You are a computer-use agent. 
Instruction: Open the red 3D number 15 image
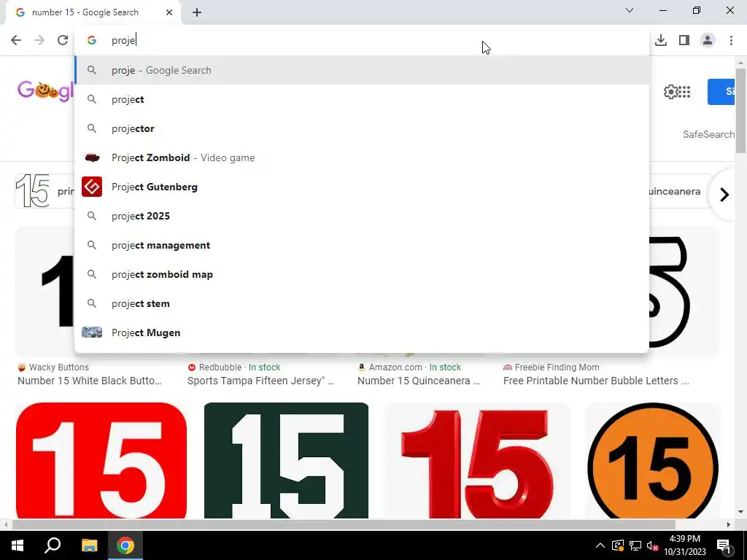pyautogui.click(x=477, y=461)
